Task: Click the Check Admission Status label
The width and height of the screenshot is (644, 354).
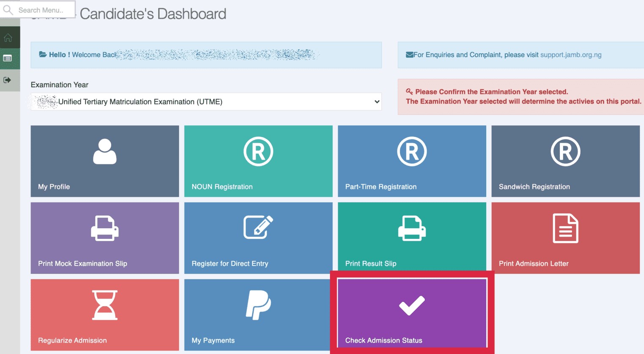Action: (383, 340)
